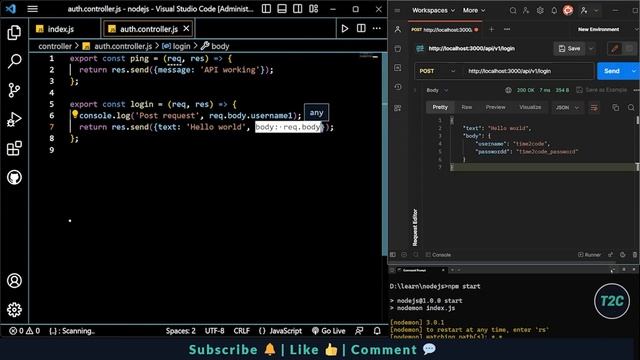Open Postman settings gear
Screen dimensions: 640x360
(x=540, y=11)
